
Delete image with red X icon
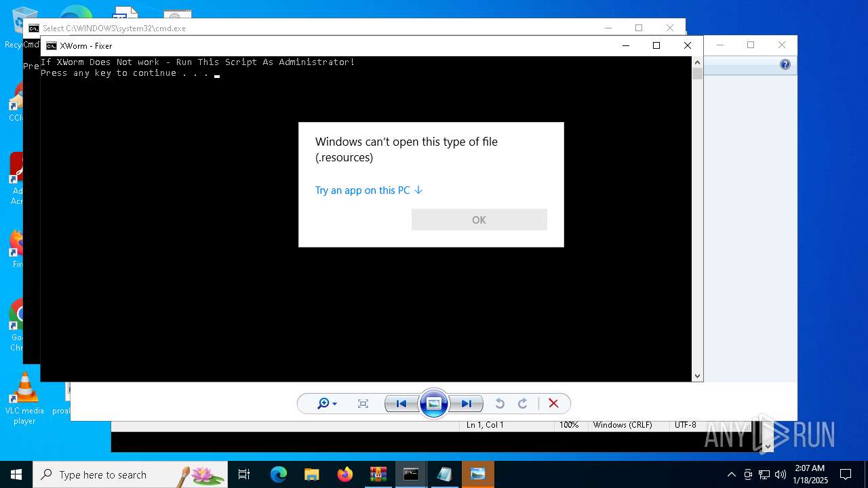click(553, 403)
